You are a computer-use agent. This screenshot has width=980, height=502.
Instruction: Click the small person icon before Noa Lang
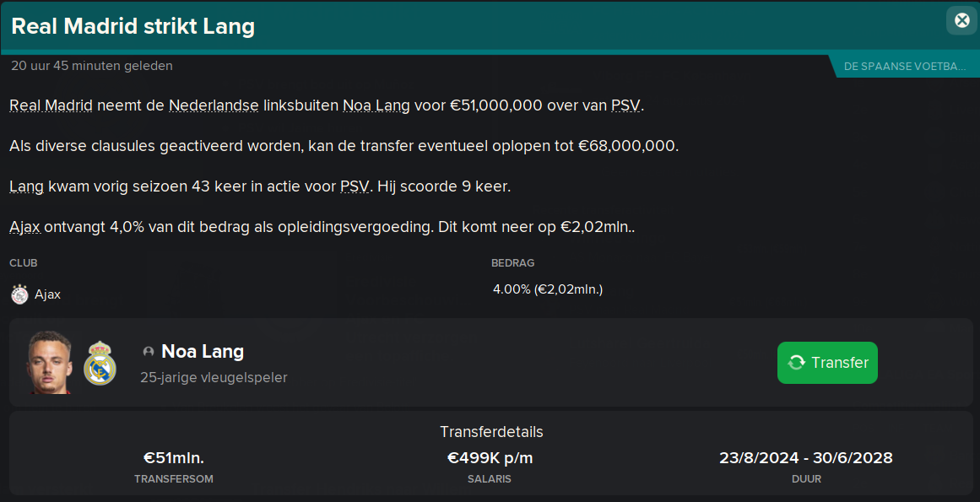[148, 352]
